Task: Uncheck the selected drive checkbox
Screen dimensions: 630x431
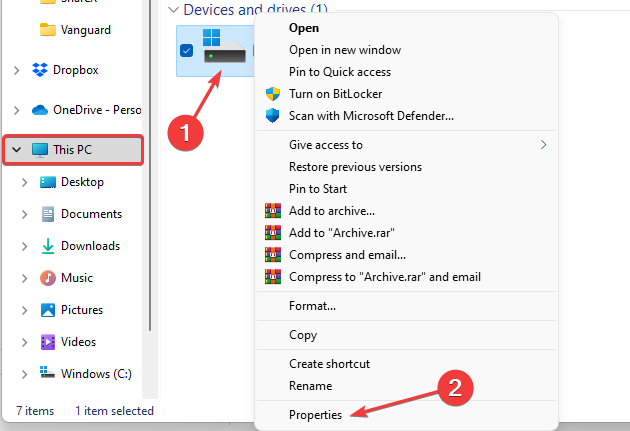Action: tap(187, 50)
